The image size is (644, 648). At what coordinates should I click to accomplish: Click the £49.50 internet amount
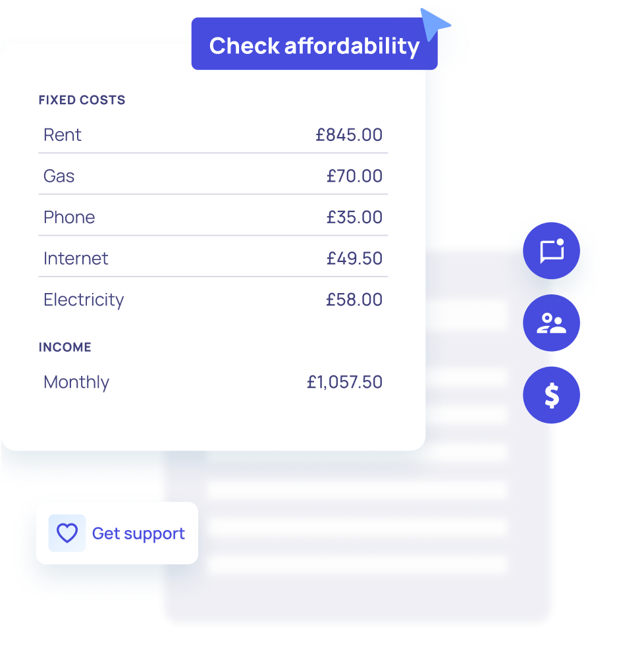[354, 258]
